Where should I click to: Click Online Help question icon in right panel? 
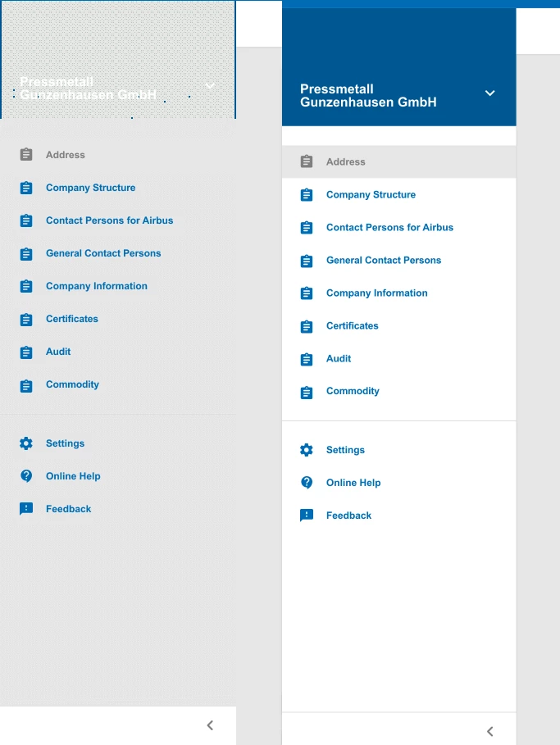coord(307,483)
